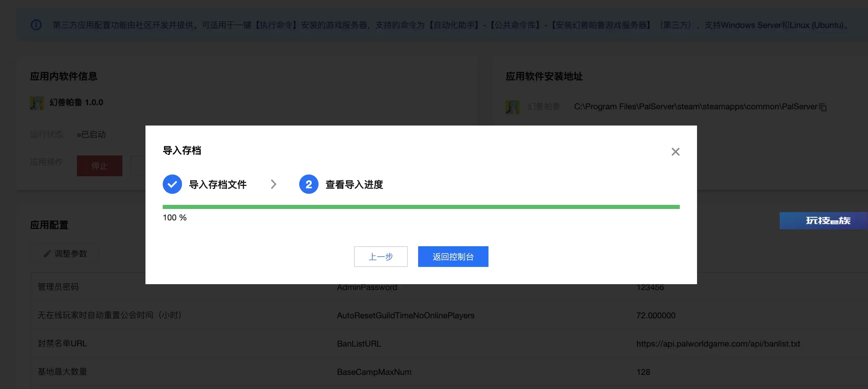Click the 停止 button behind the dialog

[x=99, y=166]
